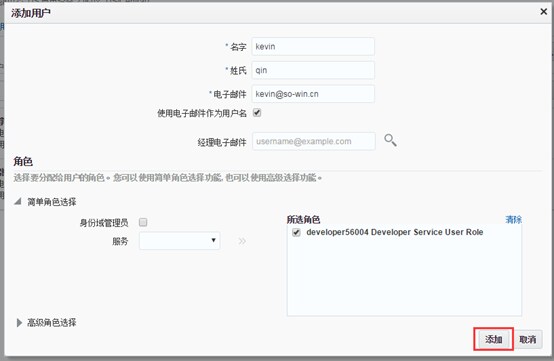Click the 添加 button
This screenshot has width=554, height=361.
(x=493, y=339)
